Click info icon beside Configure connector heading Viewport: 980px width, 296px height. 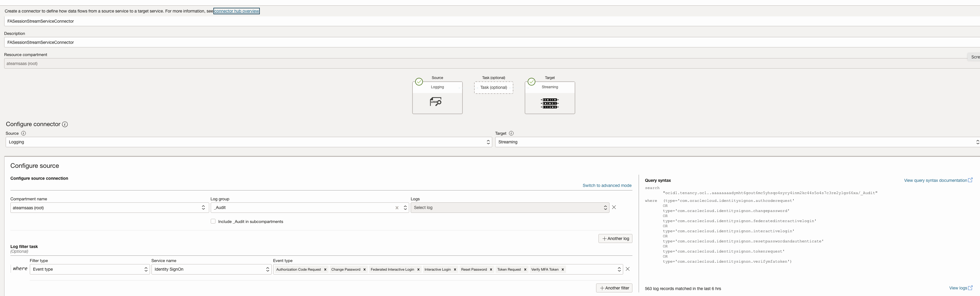point(65,124)
